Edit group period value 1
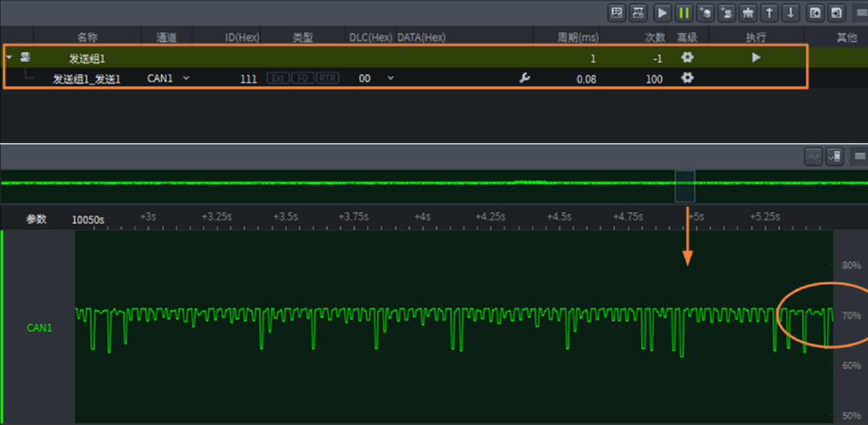The image size is (868, 425). 593,58
